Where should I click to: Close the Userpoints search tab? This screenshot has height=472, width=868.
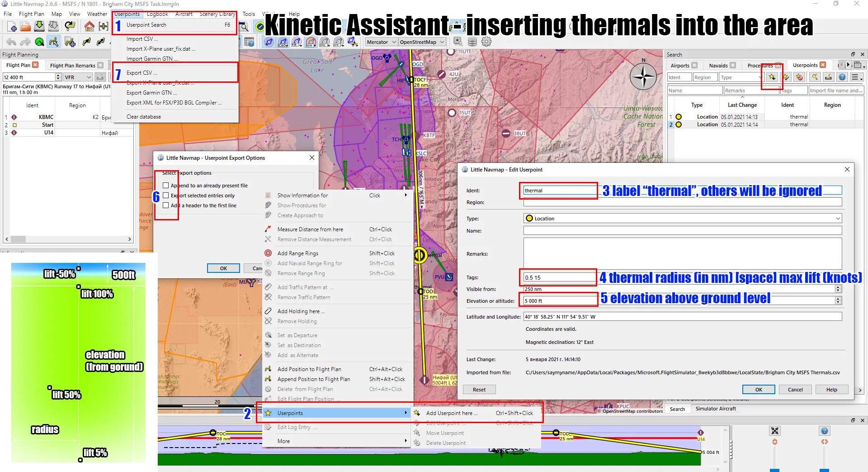tap(823, 65)
